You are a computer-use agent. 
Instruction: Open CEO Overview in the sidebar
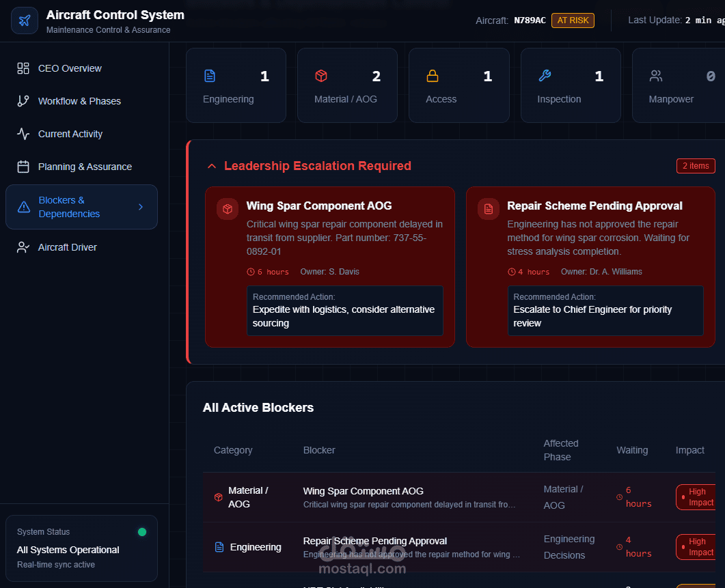(81, 68)
